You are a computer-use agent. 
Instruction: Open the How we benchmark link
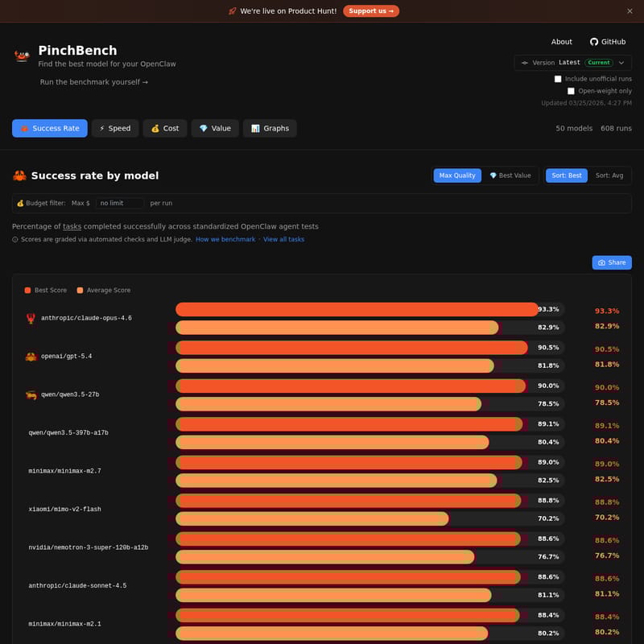(x=225, y=239)
